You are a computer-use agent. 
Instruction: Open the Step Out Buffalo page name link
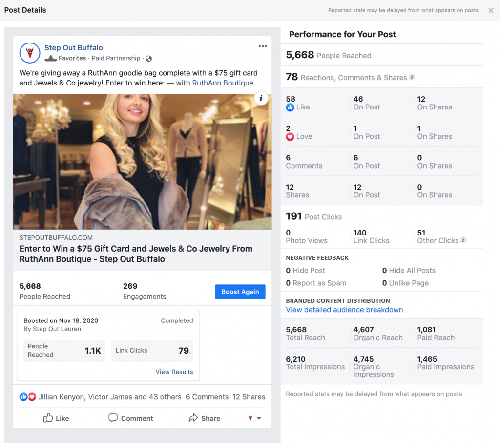point(73,48)
